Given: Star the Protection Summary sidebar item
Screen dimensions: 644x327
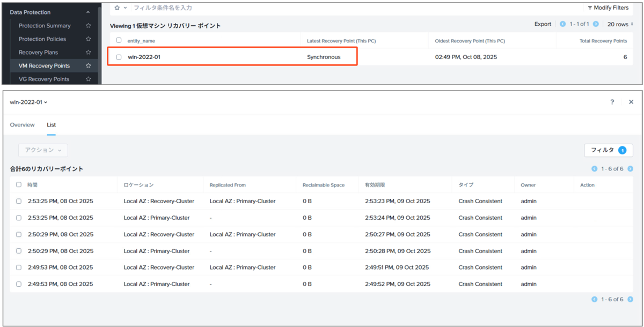Looking at the screenshot, I should 89,26.
